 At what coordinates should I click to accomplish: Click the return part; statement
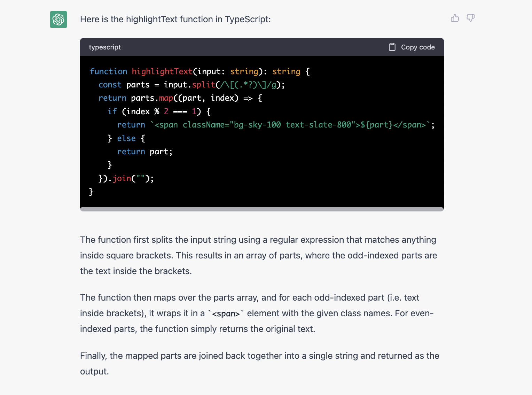[144, 151]
